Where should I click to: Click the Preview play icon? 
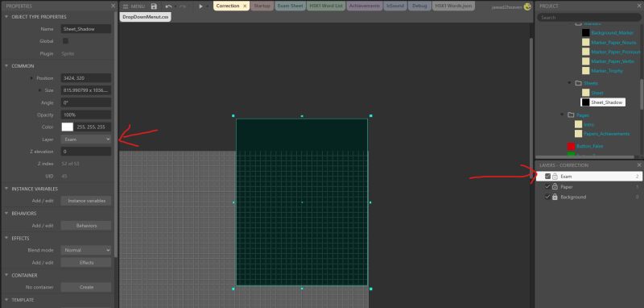tap(200, 6)
